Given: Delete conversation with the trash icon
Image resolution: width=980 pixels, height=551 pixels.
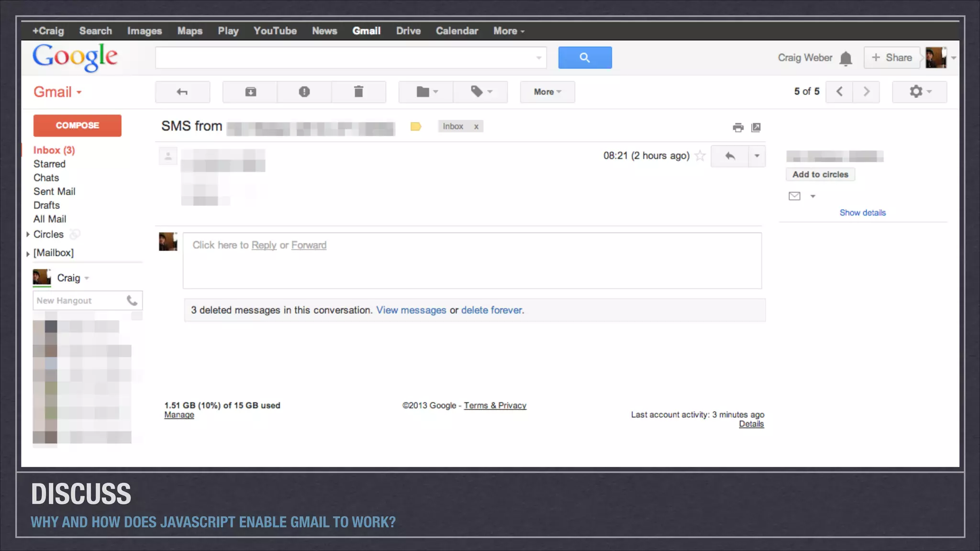Looking at the screenshot, I should 358,92.
